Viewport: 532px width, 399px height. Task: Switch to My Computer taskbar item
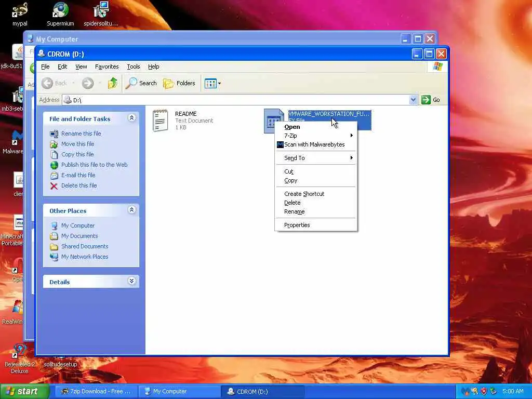coord(179,392)
